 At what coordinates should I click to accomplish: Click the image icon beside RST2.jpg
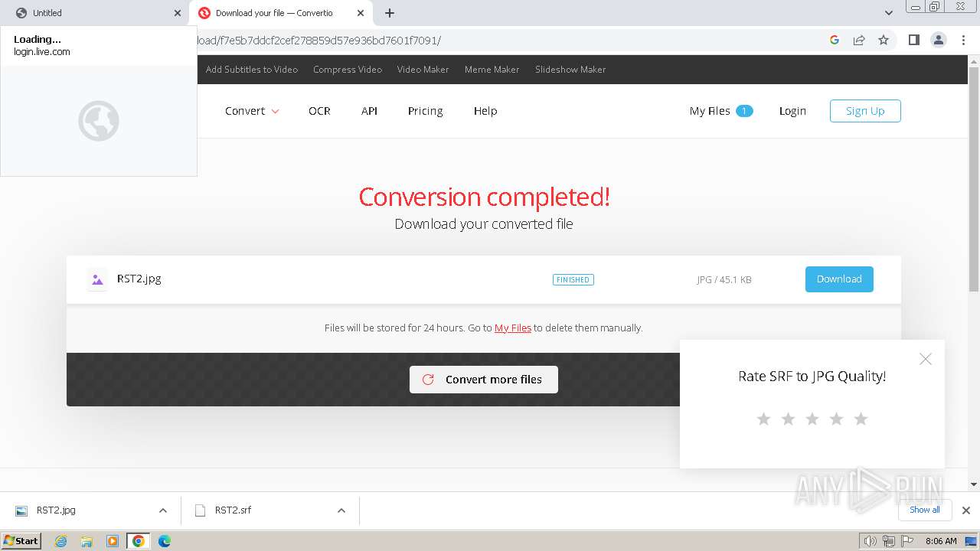(97, 279)
